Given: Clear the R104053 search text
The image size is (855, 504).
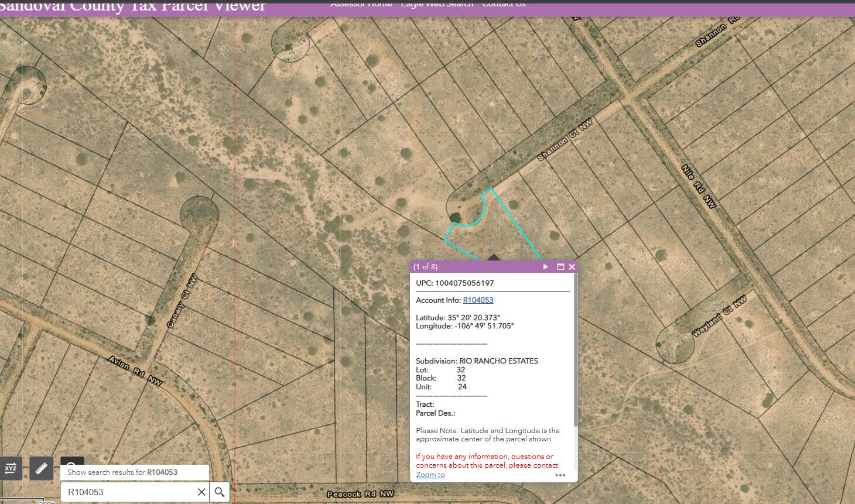Looking at the screenshot, I should tap(201, 492).
